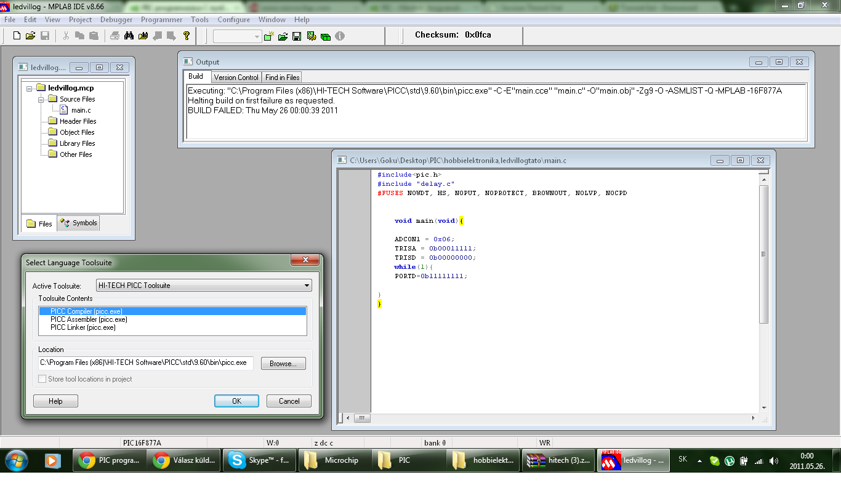Switch to the Find in Files output tab
This screenshot has height=504, width=841.
(282, 78)
